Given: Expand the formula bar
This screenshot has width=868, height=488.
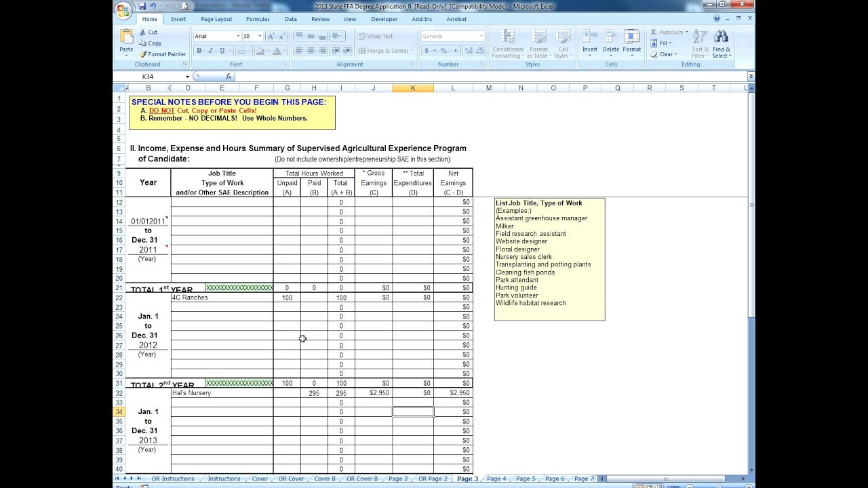Looking at the screenshot, I should 751,77.
